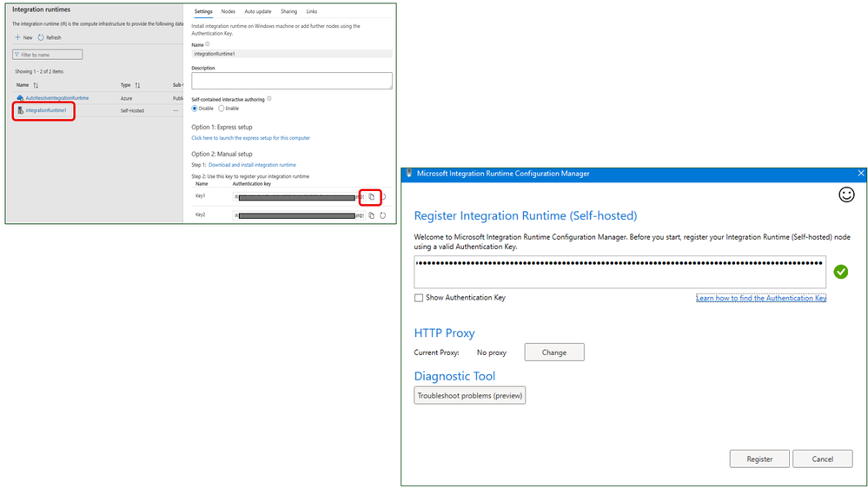Click Download and install integration runtime
868x488 pixels.
(x=253, y=165)
